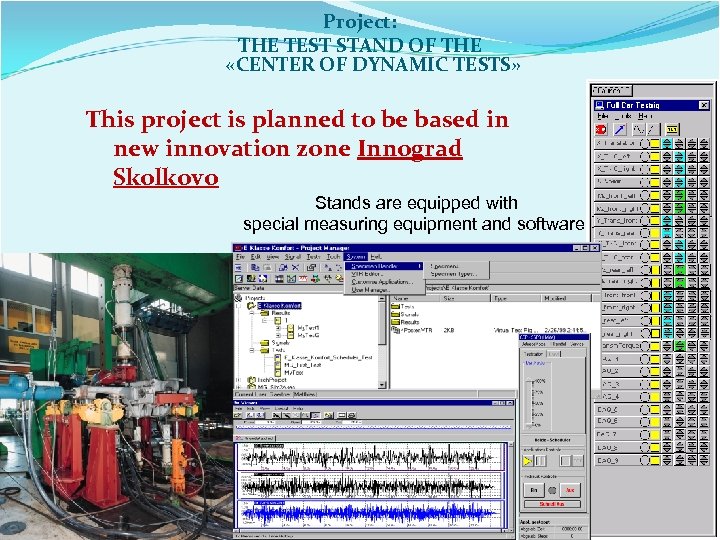This screenshot has width=720, height=540.
Task: Click the pause button beside the yellow play button
Action: tap(541, 461)
